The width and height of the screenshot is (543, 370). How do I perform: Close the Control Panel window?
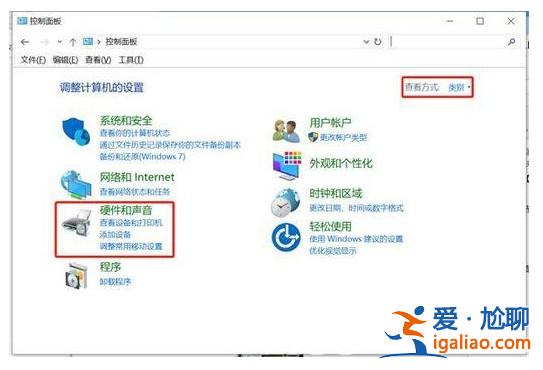pyautogui.click(x=511, y=21)
